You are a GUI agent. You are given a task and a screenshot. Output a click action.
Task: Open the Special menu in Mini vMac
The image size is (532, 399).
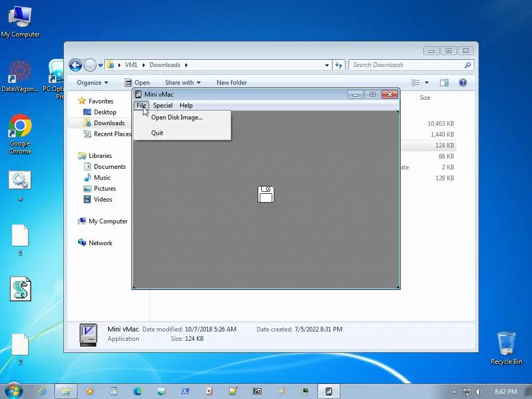tap(163, 105)
